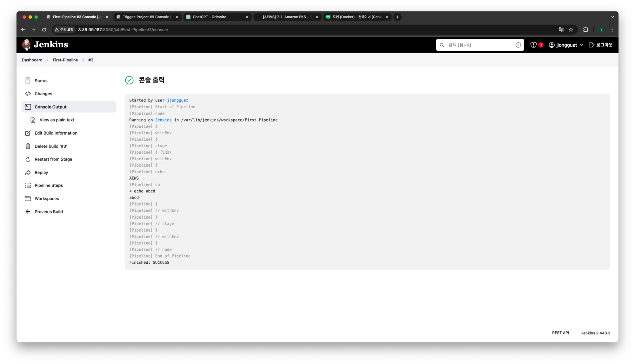Click the Replay arrow icon
The image size is (635, 364).
click(x=28, y=172)
